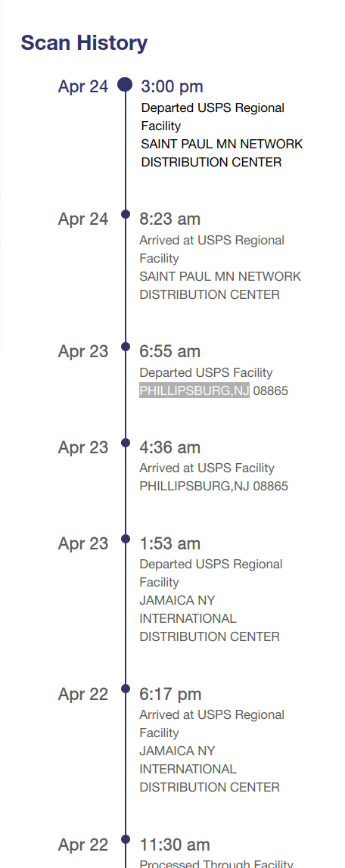Click the 6:17 pm time label
345x868 pixels.
pos(170,694)
